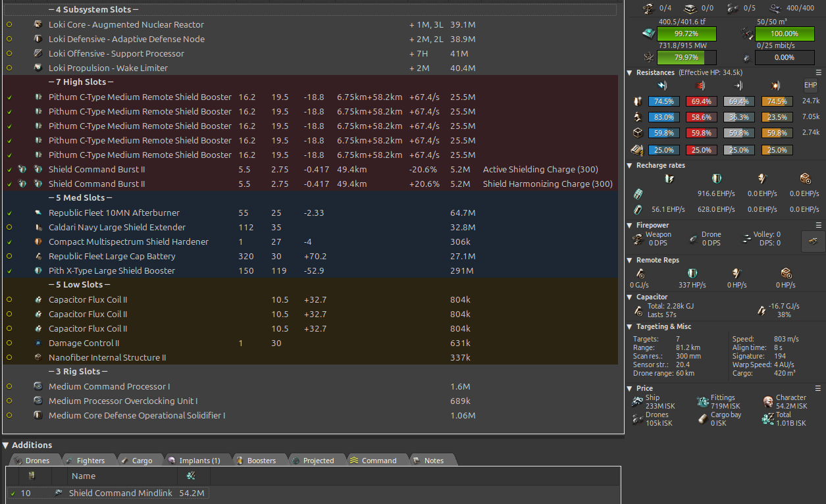Screen dimensions: 826x504
Task: Click the thermal resistance column icon
Action: (701, 86)
